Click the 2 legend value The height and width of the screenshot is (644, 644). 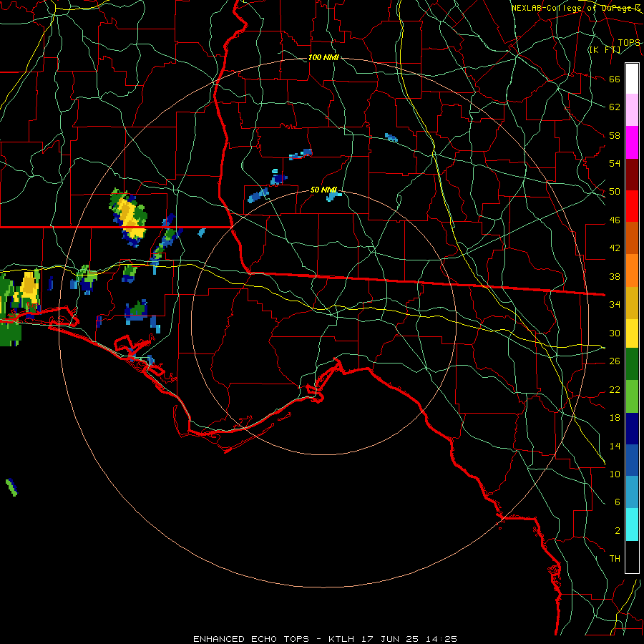click(x=617, y=531)
